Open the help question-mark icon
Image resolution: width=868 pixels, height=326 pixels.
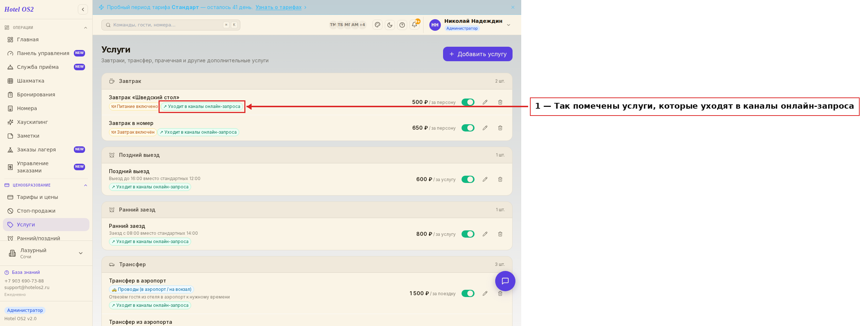click(402, 25)
